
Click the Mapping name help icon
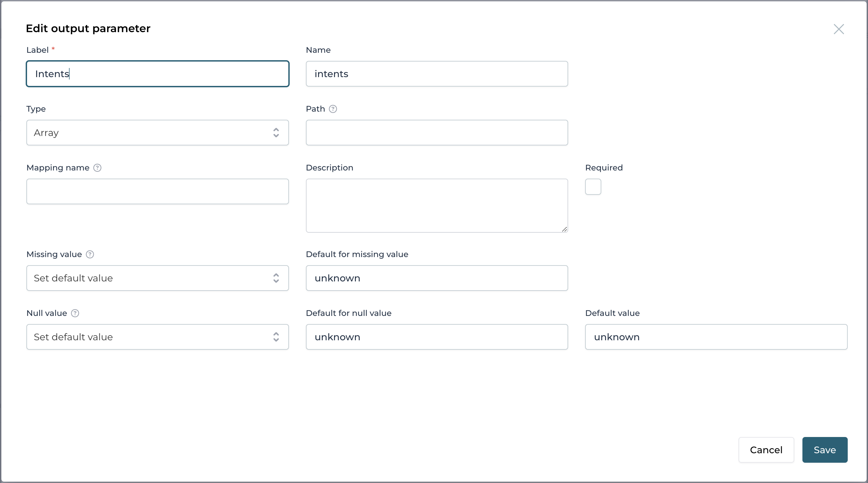pos(97,168)
